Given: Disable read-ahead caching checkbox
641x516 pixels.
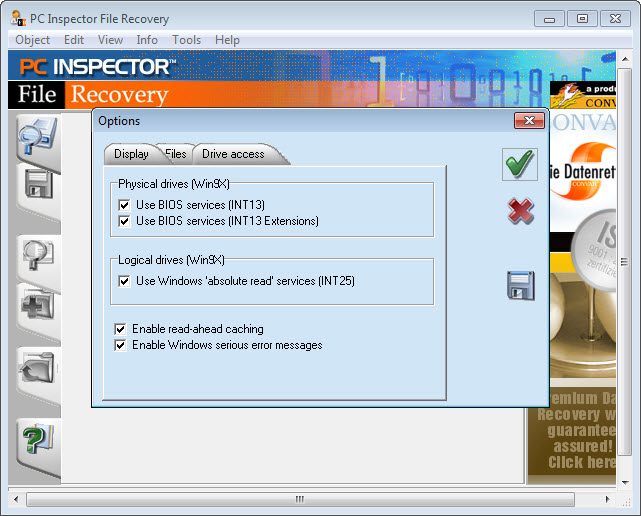Looking at the screenshot, I should click(x=120, y=329).
